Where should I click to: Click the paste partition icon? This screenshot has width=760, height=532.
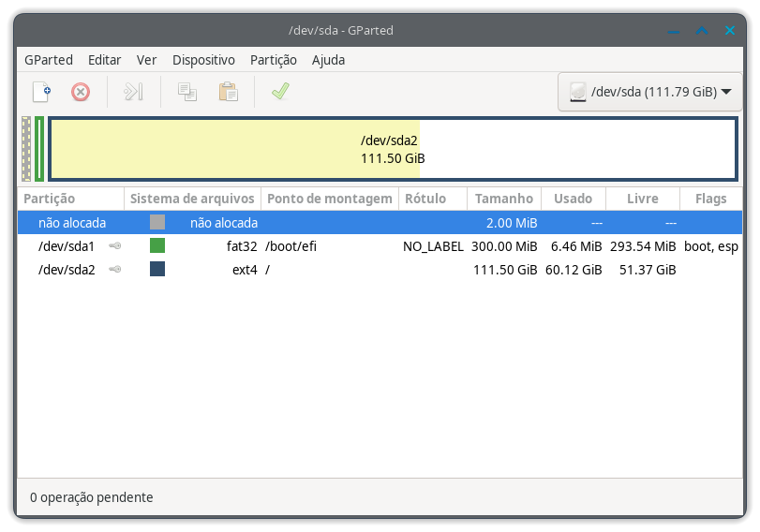click(228, 92)
